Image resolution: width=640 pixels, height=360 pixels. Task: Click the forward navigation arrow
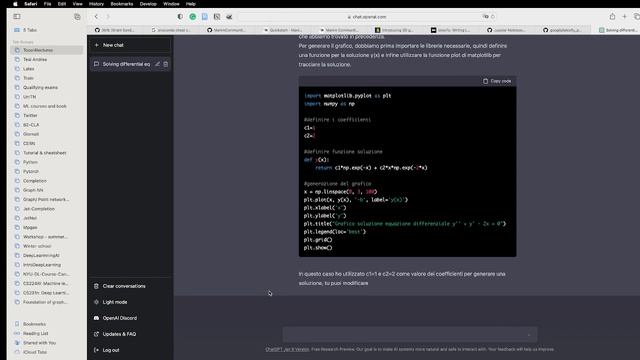click(108, 17)
